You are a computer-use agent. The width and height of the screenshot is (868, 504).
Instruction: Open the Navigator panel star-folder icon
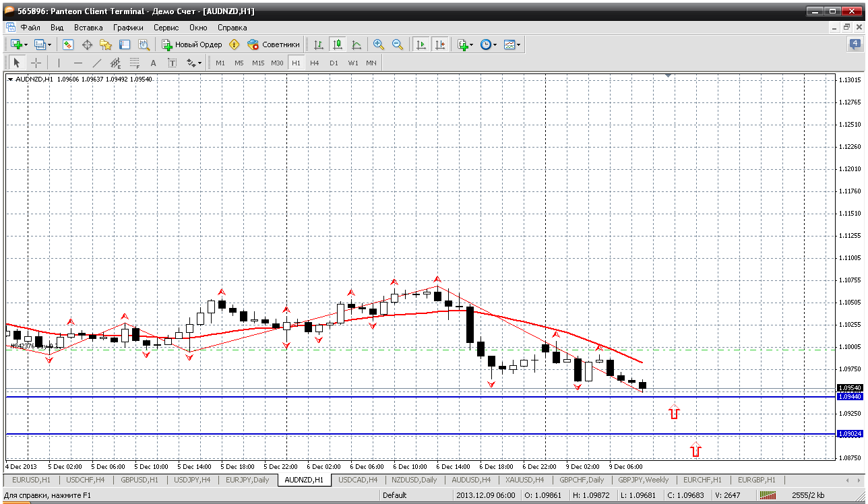point(106,44)
